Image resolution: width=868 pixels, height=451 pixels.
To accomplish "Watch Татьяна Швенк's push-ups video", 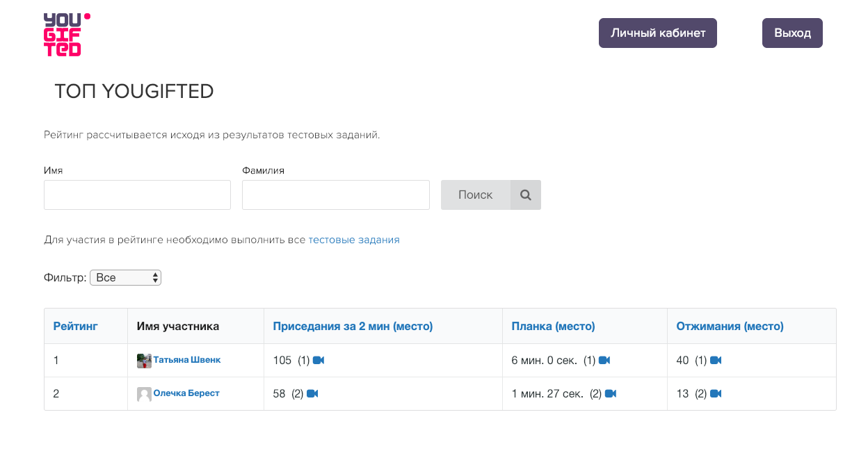I will coord(716,360).
